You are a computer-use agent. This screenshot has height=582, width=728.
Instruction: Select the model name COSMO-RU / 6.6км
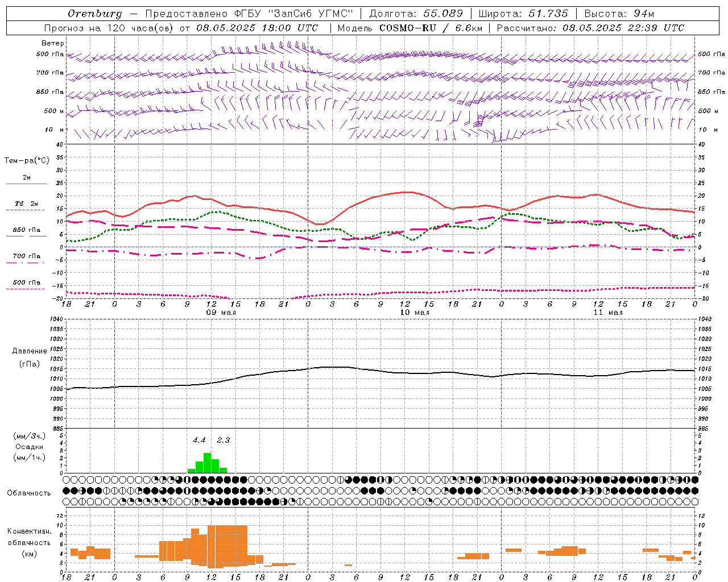tap(430, 28)
